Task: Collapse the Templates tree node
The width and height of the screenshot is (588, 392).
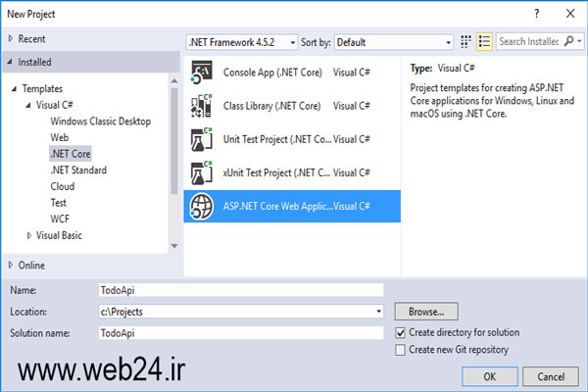Action: coord(15,89)
